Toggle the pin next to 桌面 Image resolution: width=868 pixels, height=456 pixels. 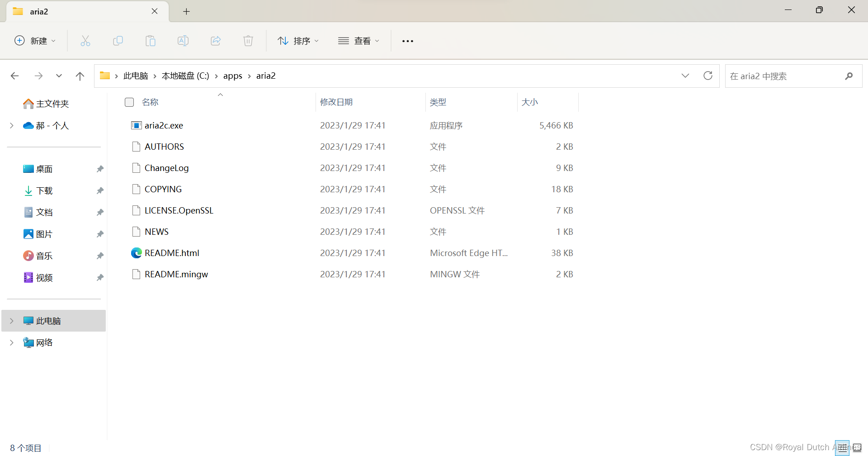[99, 168]
